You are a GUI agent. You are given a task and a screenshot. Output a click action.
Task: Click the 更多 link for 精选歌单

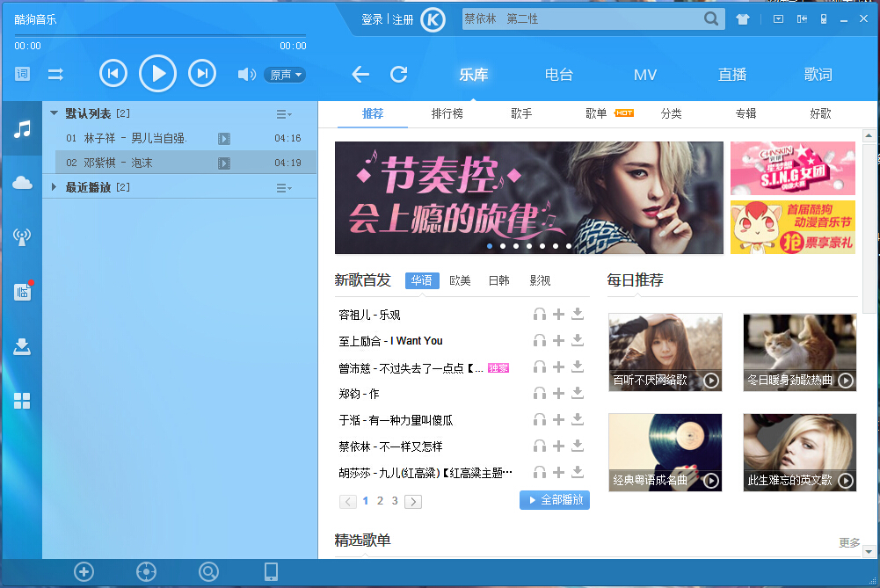point(849,542)
